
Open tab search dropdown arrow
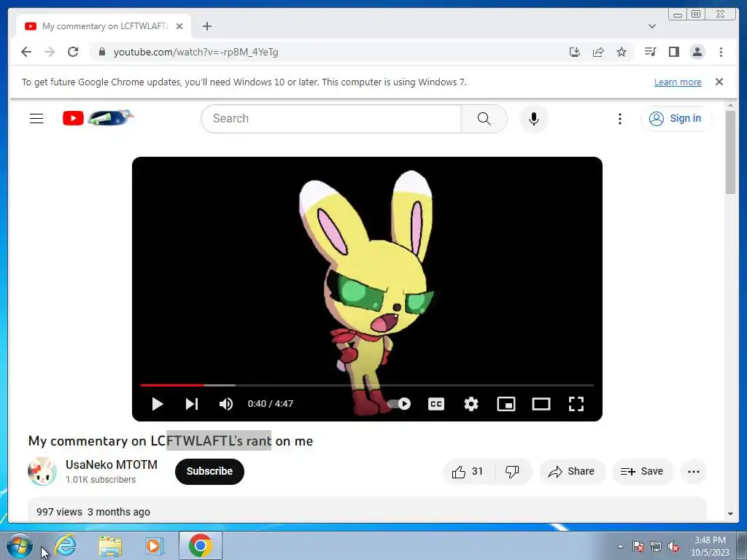coord(651,26)
